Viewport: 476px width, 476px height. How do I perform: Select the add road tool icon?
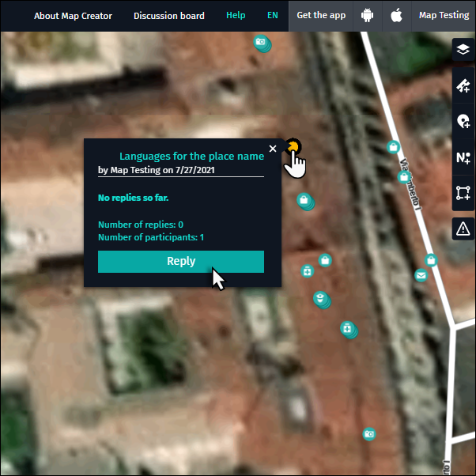[463, 85]
